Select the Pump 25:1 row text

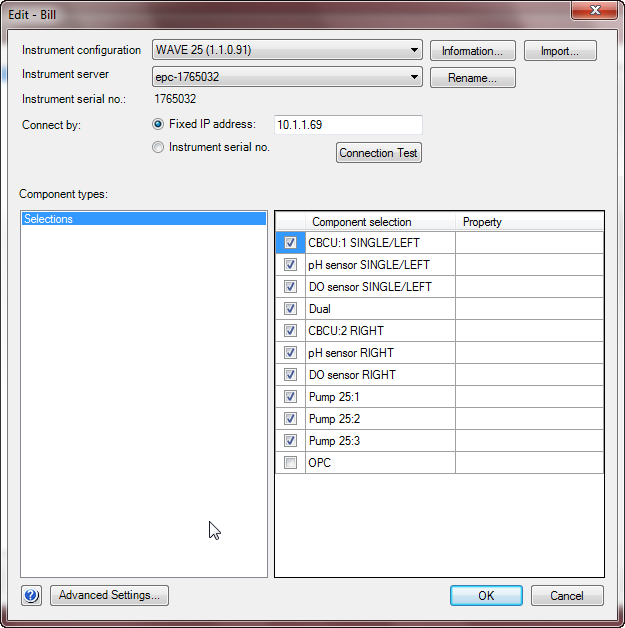coord(334,397)
